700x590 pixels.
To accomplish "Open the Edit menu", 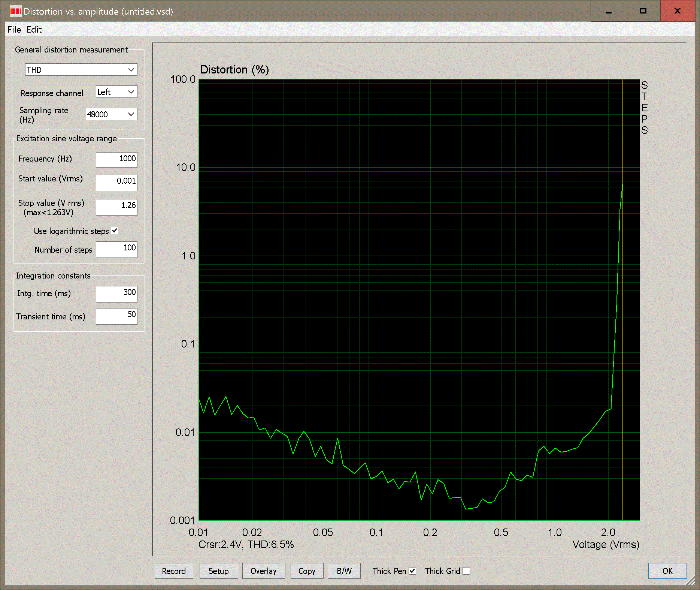I will [34, 30].
